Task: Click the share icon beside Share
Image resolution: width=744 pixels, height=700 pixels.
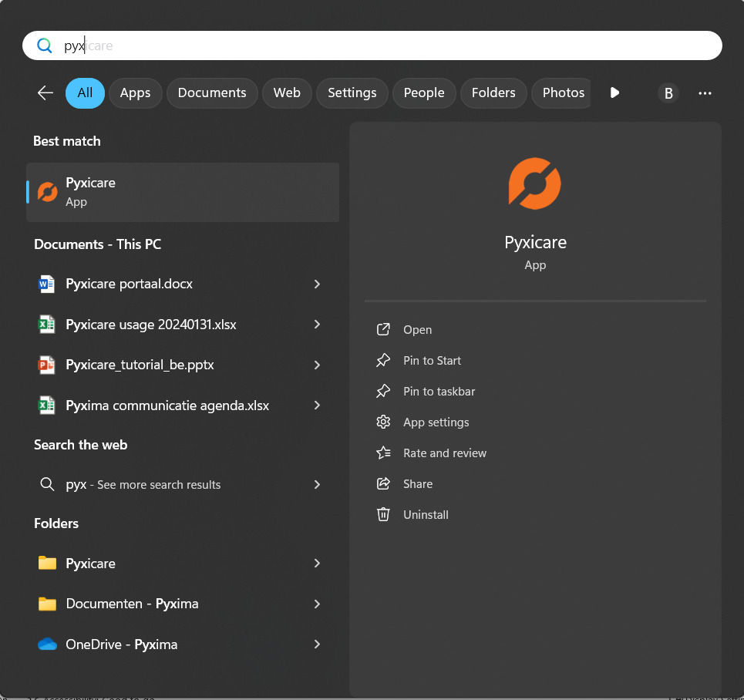Action: (383, 483)
